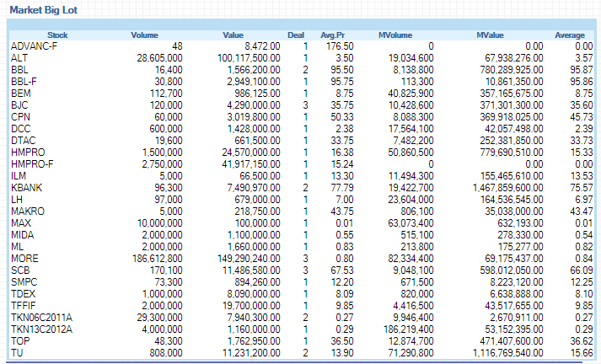Image resolution: width=601 pixels, height=364 pixels.
Task: Click BEM MVolume 40,825,900
Action: pyautogui.click(x=411, y=94)
